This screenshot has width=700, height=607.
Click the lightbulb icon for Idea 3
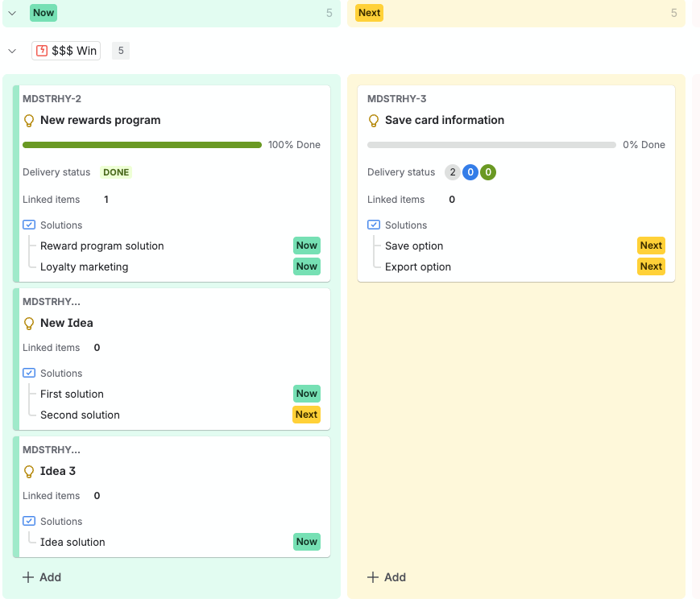(x=29, y=471)
